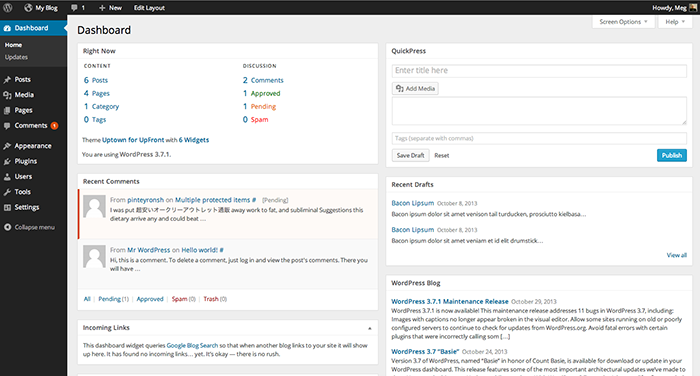The image size is (700, 376).
Task: View the 1 Approved comments
Action: 262,93
